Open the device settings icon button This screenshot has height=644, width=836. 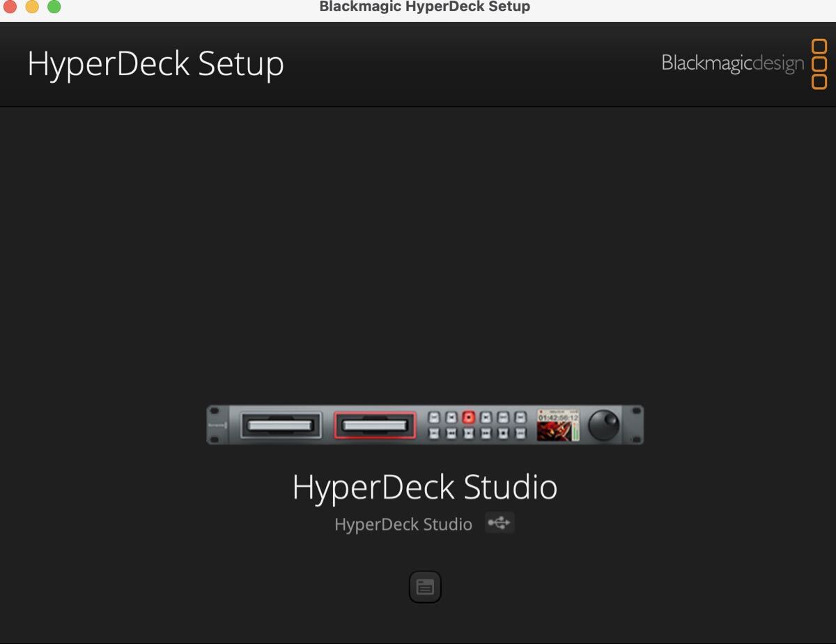(425, 587)
